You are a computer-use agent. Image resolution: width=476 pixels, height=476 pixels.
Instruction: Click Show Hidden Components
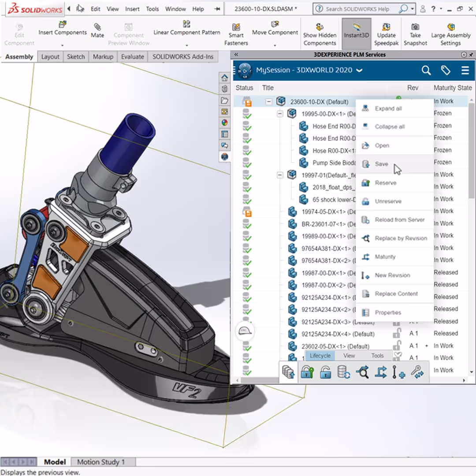click(320, 35)
